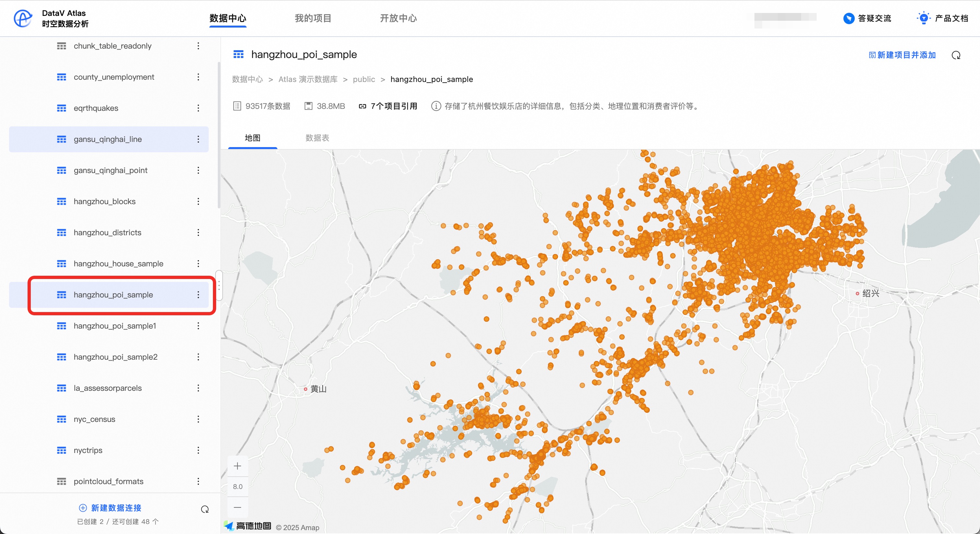
Task: Open more options for eqrthquakes
Action: tap(198, 109)
